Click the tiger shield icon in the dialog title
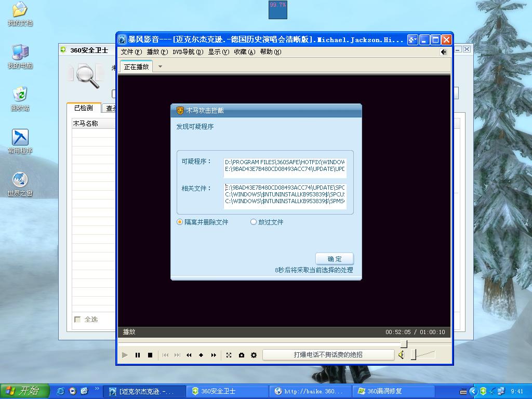This screenshot has height=399, width=532. [180, 110]
